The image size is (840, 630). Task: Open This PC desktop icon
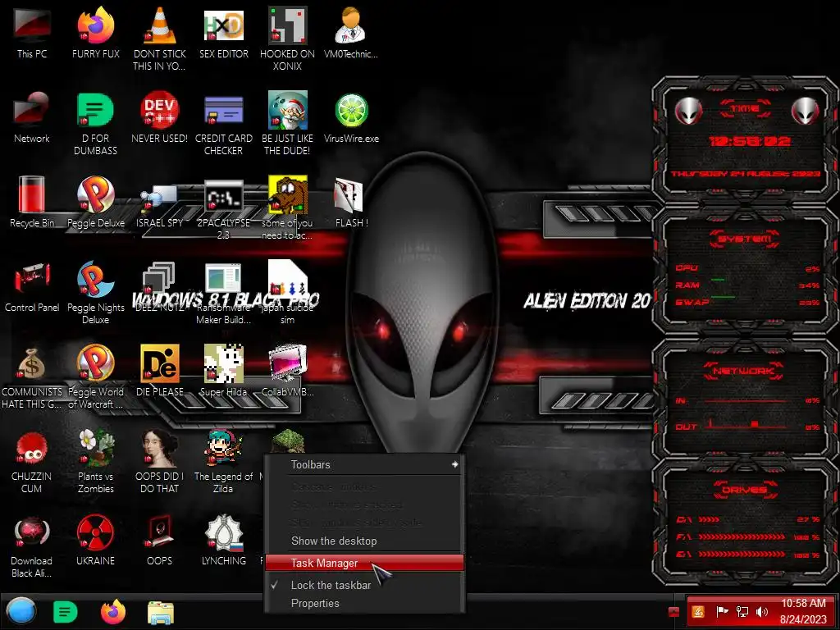click(32, 25)
